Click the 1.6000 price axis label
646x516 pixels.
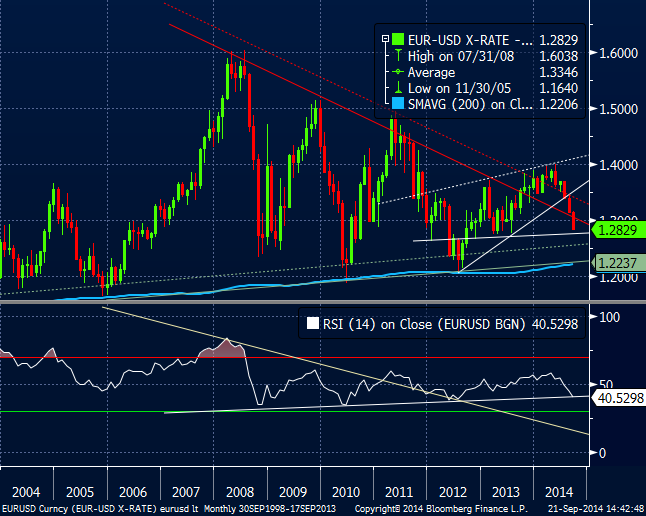point(619,53)
